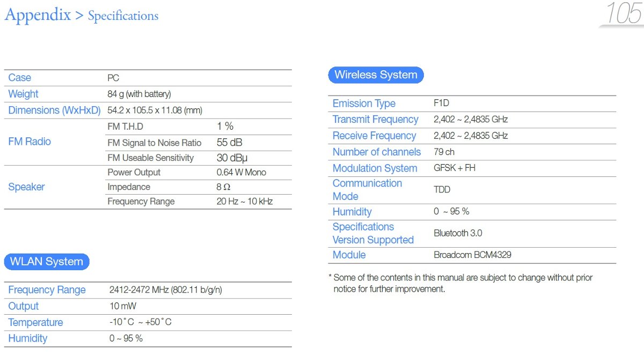Click '-10°C ~ +50°C' temperature value
The width and height of the screenshot is (644, 356).
(x=141, y=322)
